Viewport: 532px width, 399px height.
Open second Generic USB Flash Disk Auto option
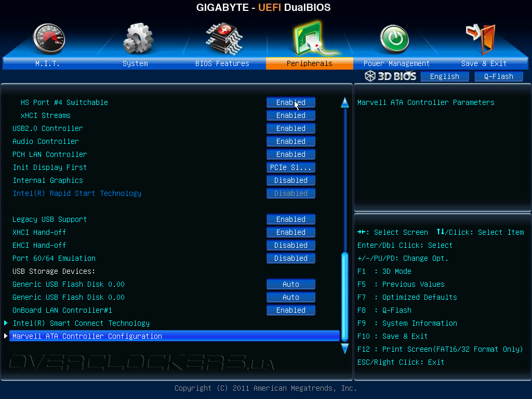point(291,297)
